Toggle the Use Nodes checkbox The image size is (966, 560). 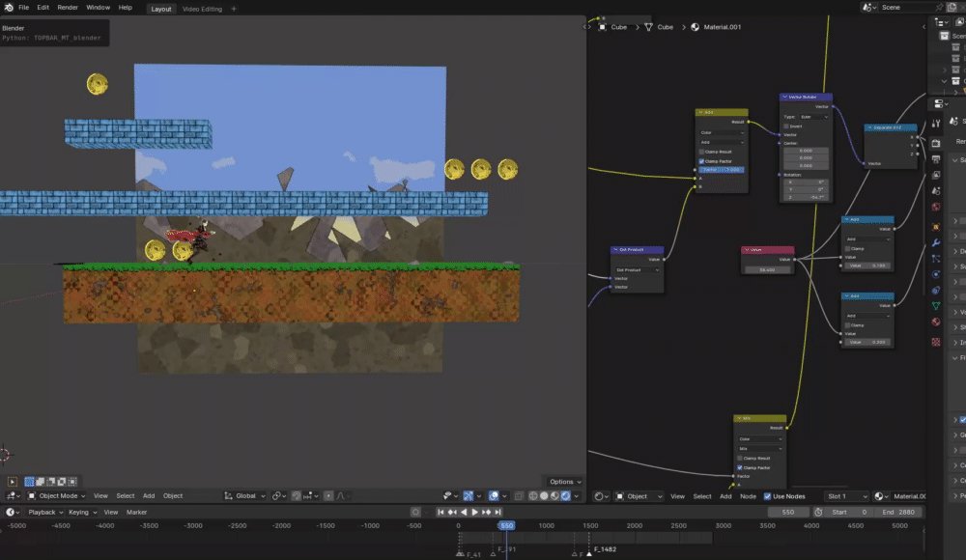click(x=767, y=496)
